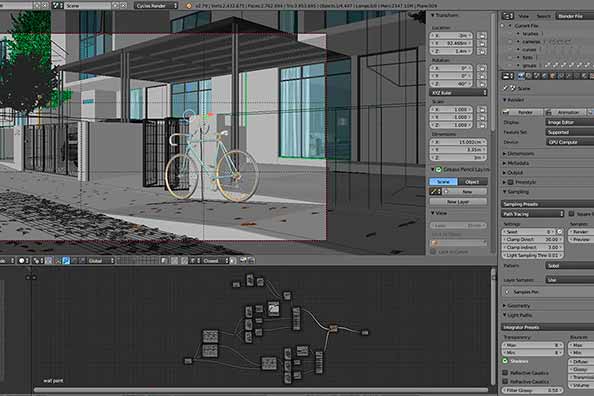Open the outliner editor type menu icon
This screenshot has width=594, height=396.
pyautogui.click(x=508, y=16)
